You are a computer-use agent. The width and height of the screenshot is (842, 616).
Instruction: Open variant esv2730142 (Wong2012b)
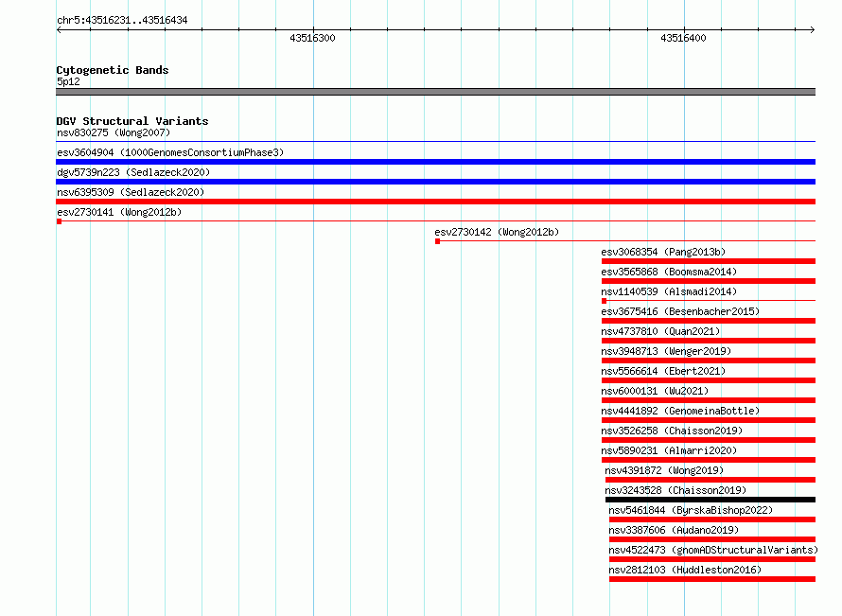click(497, 232)
